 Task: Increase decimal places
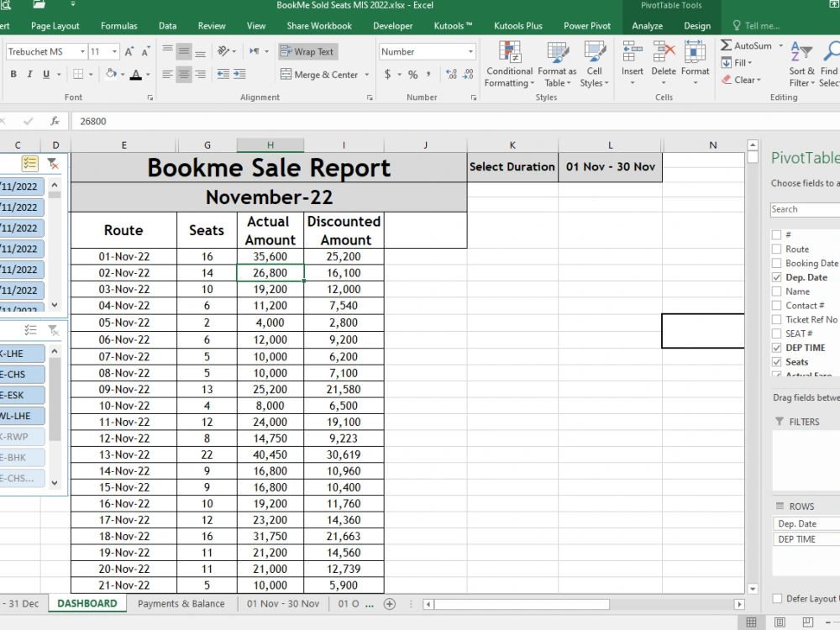[452, 75]
